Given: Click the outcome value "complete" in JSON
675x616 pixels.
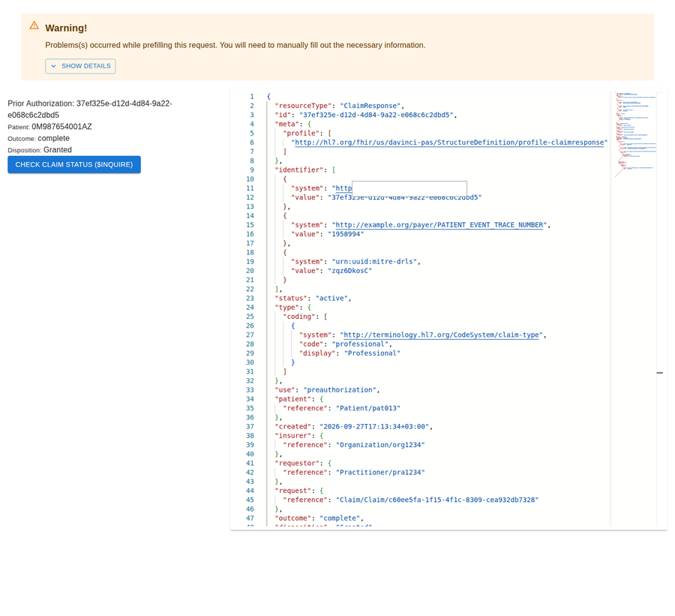Looking at the screenshot, I should tap(340, 518).
